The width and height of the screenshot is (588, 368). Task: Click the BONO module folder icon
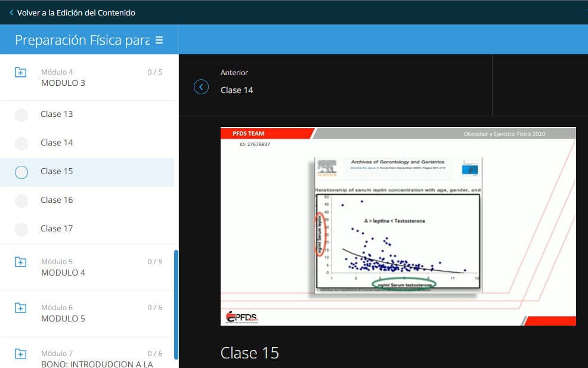(x=21, y=354)
